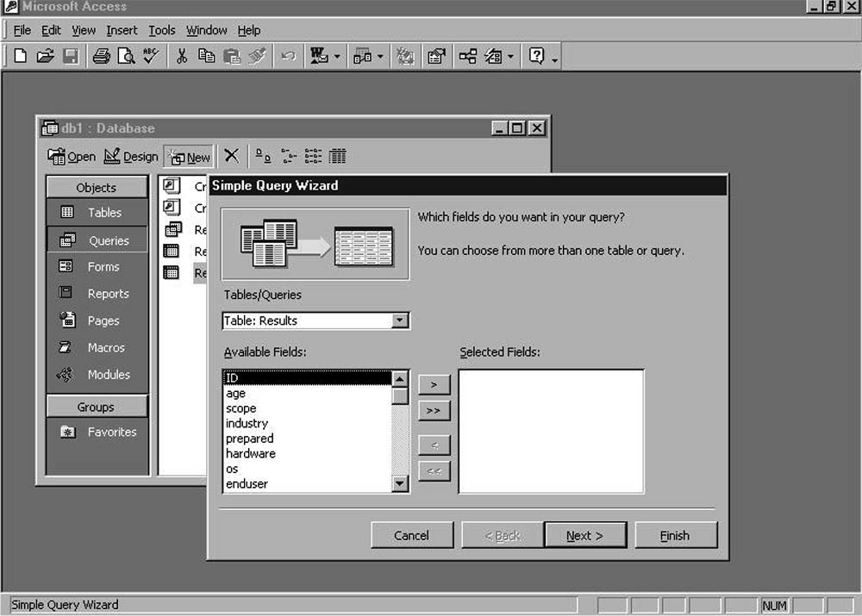Switch to Large Icons view in db1 window
The height and width of the screenshot is (616, 862).
[x=263, y=157]
